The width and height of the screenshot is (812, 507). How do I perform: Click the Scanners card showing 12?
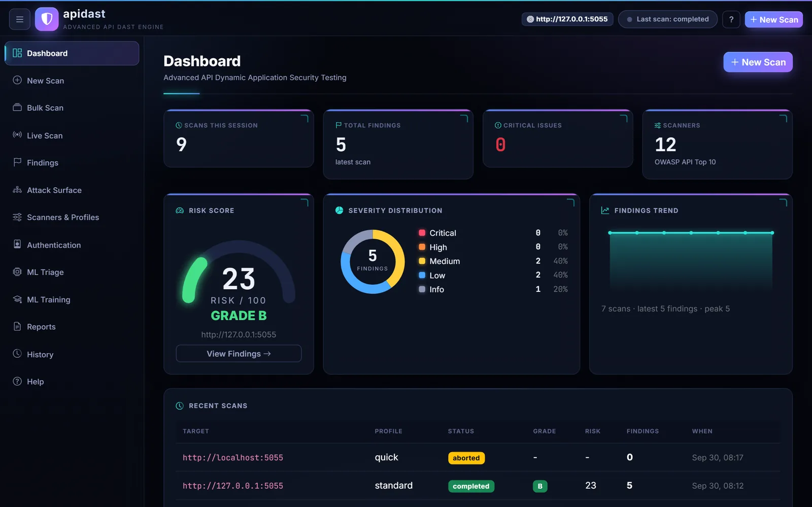(718, 144)
